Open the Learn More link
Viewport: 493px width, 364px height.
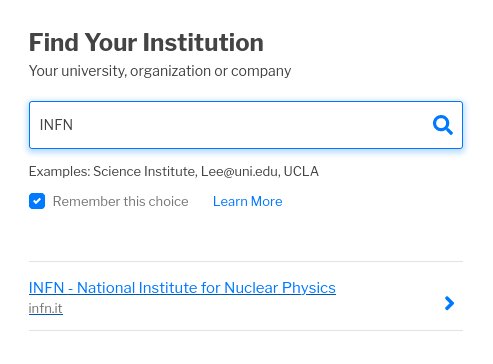coord(248,201)
